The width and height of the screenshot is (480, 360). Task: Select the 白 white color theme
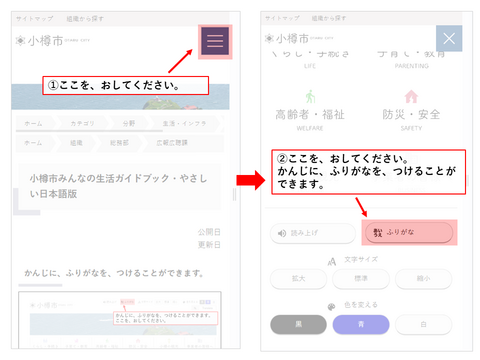423,324
